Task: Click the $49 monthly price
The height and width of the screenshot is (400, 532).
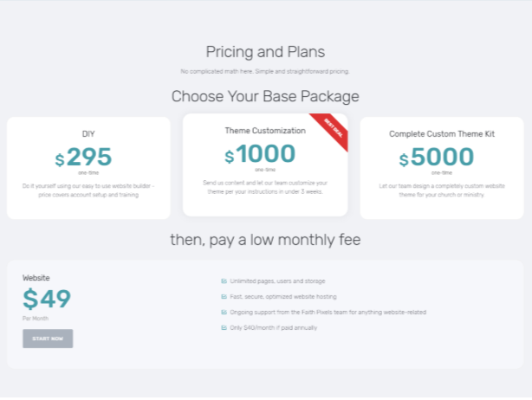Action: 47,299
